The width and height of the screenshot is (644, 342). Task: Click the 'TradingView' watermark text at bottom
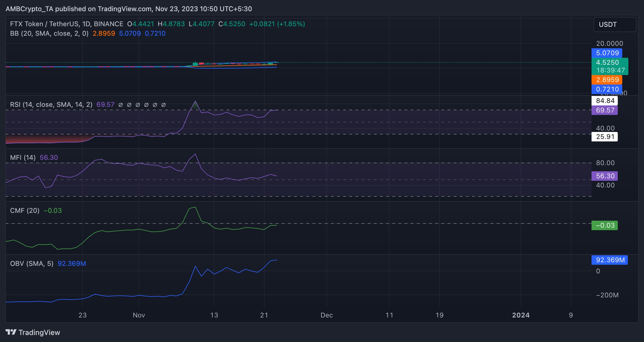coord(39,333)
